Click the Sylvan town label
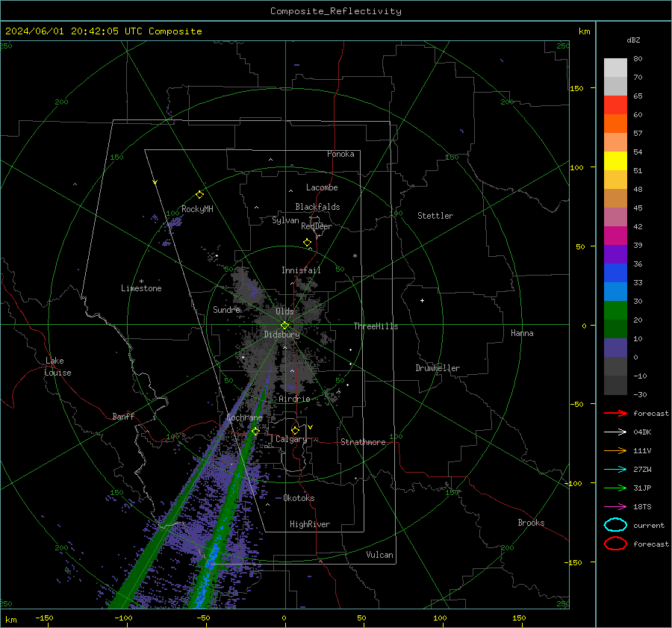The height and width of the screenshot is (628, 672). (285, 220)
